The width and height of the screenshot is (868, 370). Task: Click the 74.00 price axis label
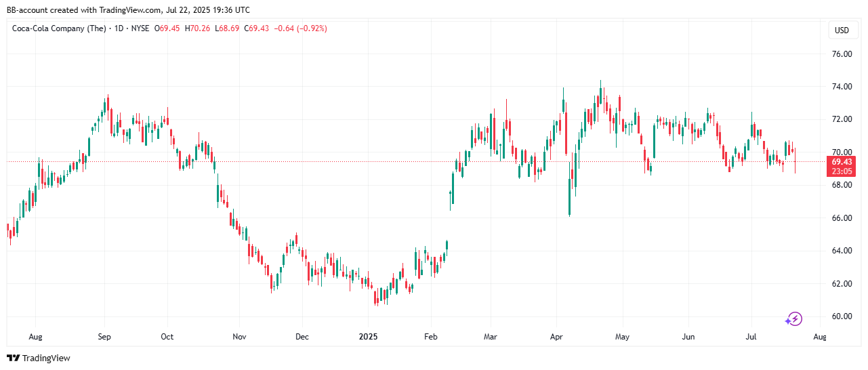842,87
